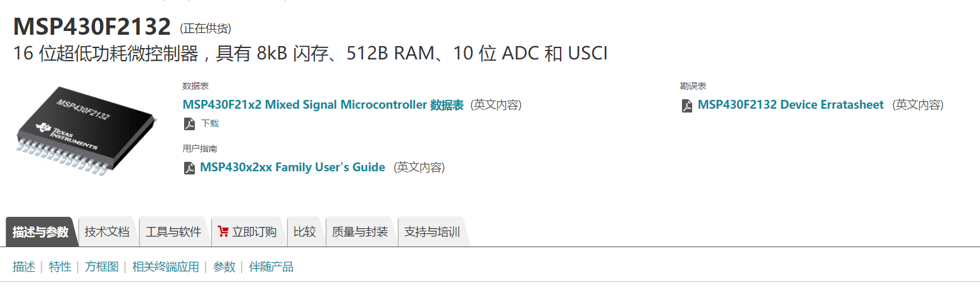980x299 pixels.
Task: Click the 下载 download link
Action: tap(210, 124)
